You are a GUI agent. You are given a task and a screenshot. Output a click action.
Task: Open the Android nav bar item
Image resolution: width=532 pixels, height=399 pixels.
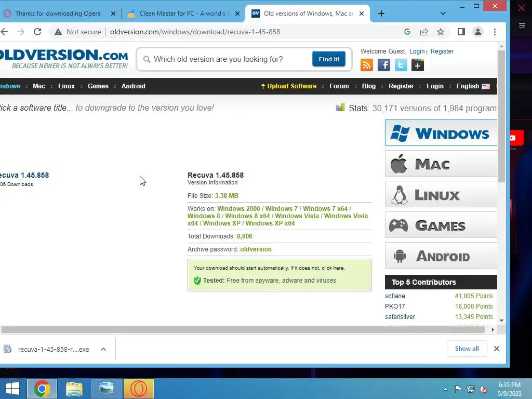pyautogui.click(x=134, y=86)
